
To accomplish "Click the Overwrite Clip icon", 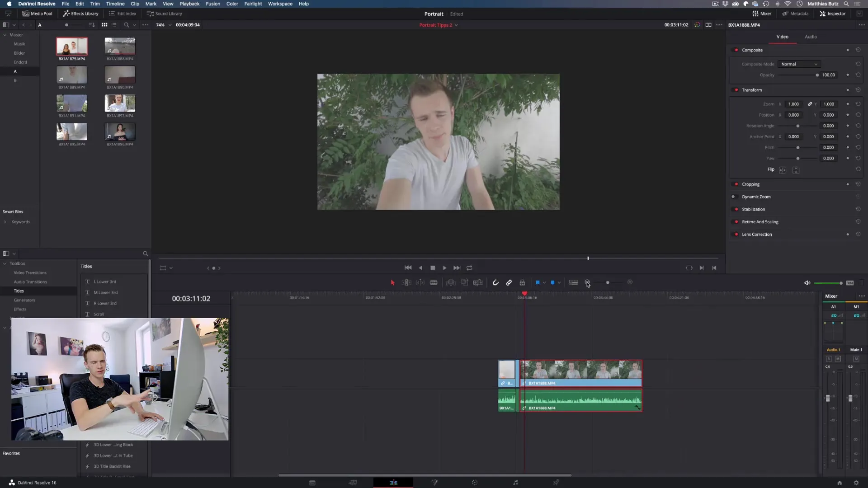I will [464, 282].
